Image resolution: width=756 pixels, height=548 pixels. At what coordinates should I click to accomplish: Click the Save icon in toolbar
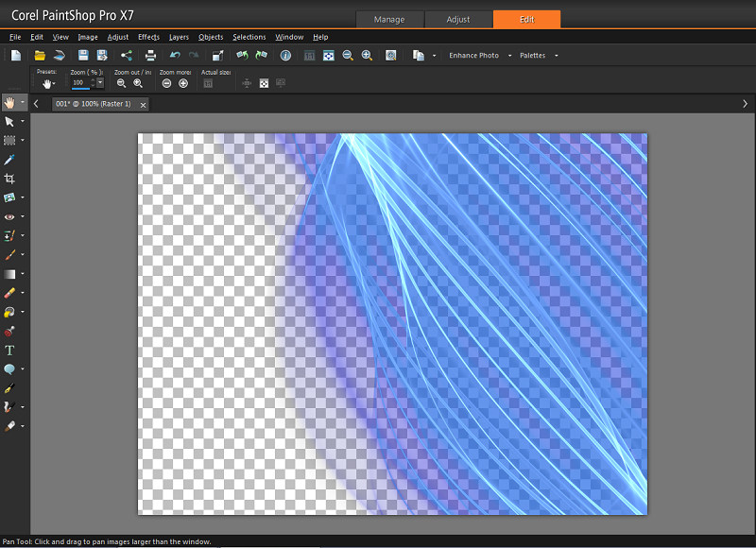coord(83,56)
